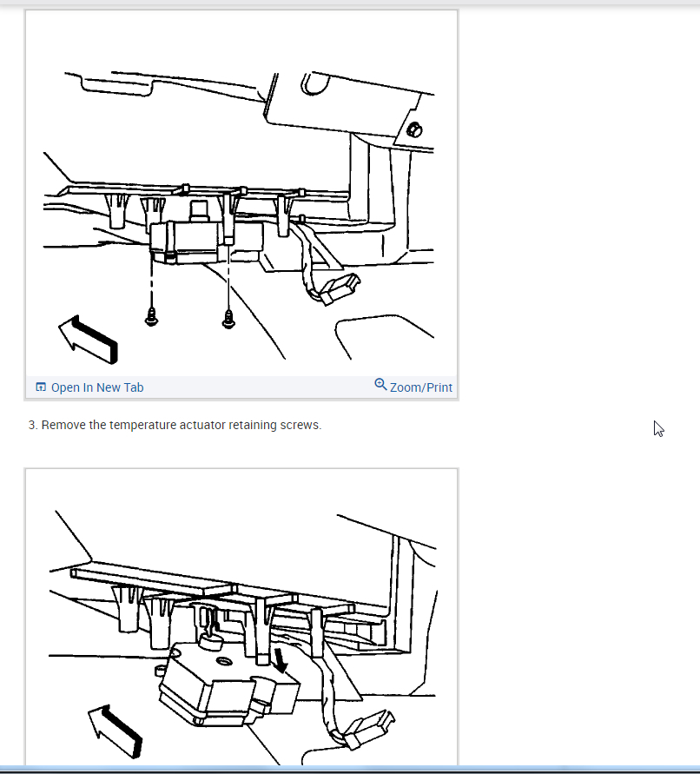Click the magnifier zoom icon
This screenshot has height=774, width=700.
(380, 385)
